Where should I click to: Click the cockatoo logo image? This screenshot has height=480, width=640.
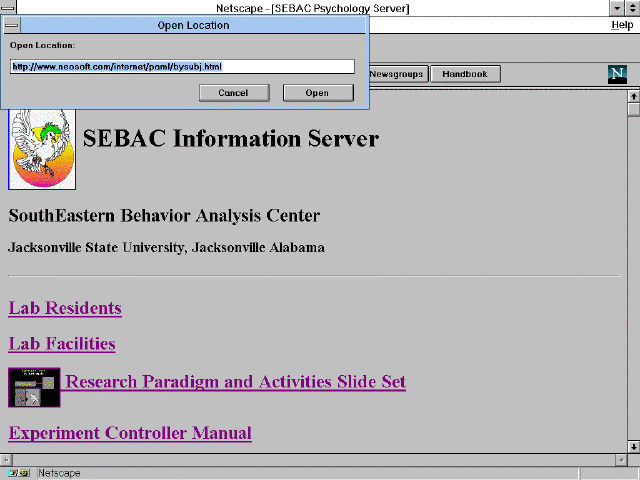[x=42, y=149]
